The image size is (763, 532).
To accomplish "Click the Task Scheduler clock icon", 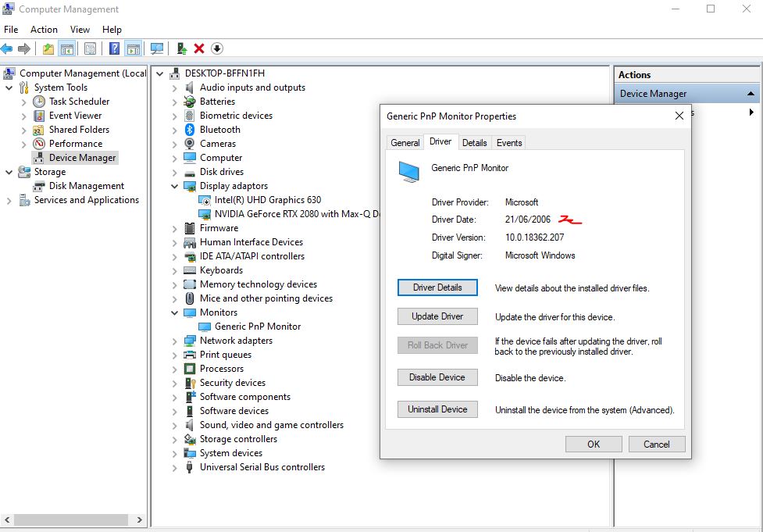I will click(x=39, y=102).
